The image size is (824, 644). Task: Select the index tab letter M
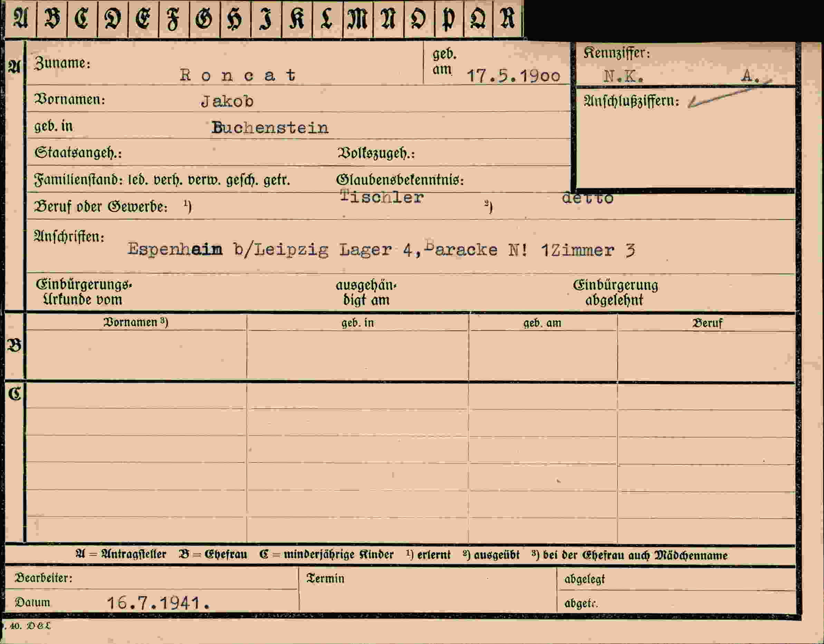pos(357,19)
